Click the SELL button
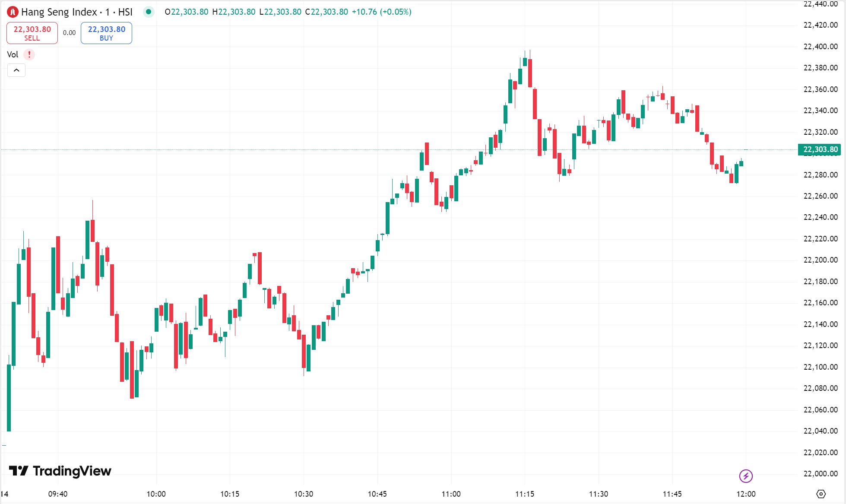Image resolution: width=846 pixels, height=504 pixels. click(32, 32)
